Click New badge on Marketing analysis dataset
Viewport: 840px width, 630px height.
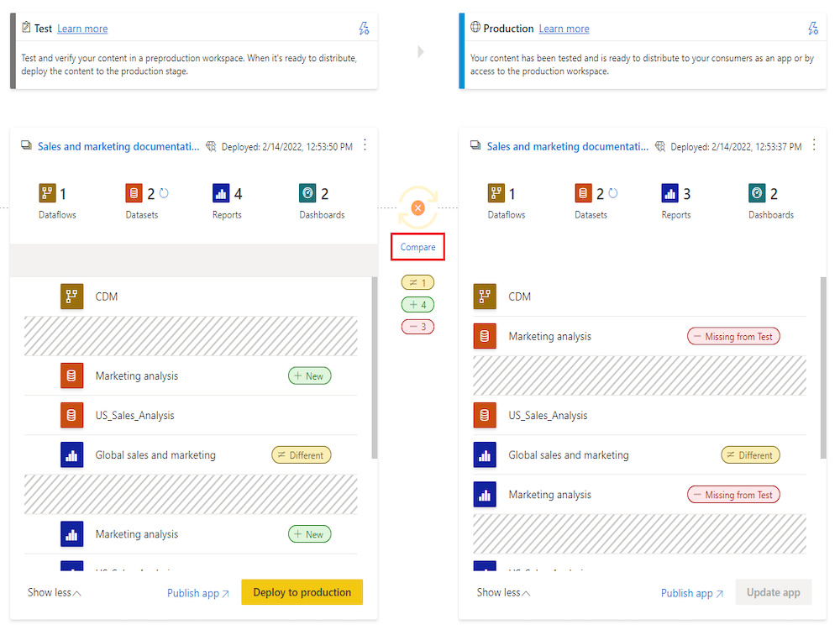coord(310,375)
